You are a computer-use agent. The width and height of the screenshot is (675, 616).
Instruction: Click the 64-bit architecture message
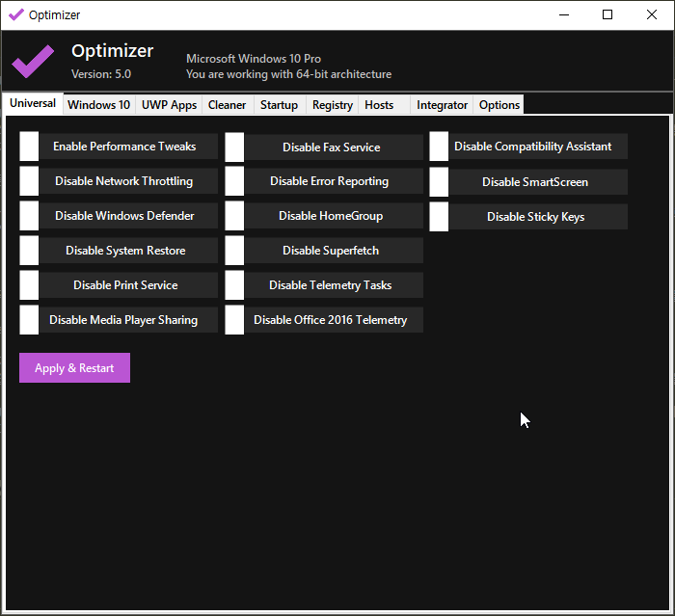click(289, 74)
